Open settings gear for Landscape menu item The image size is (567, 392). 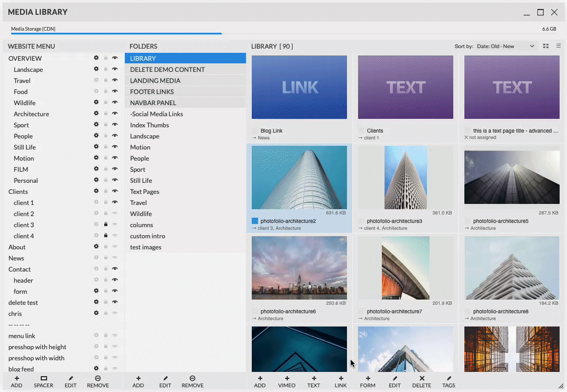[x=96, y=69]
